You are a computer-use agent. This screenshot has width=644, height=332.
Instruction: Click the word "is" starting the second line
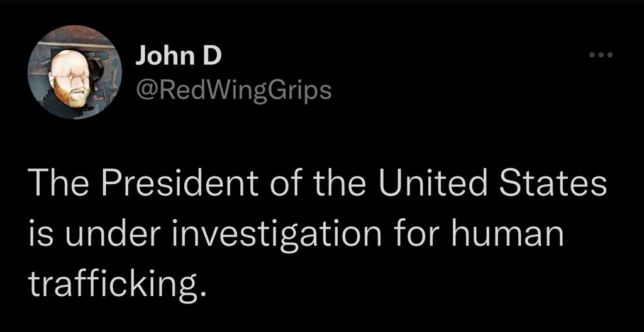(38, 234)
